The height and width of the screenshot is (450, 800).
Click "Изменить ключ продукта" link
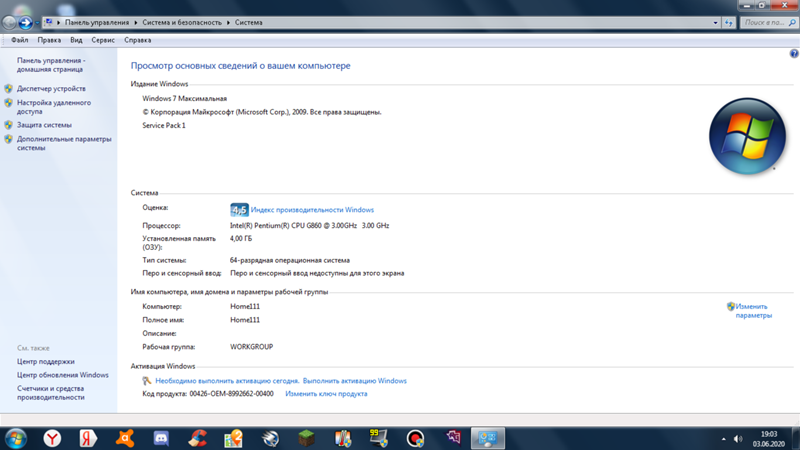tap(326, 394)
